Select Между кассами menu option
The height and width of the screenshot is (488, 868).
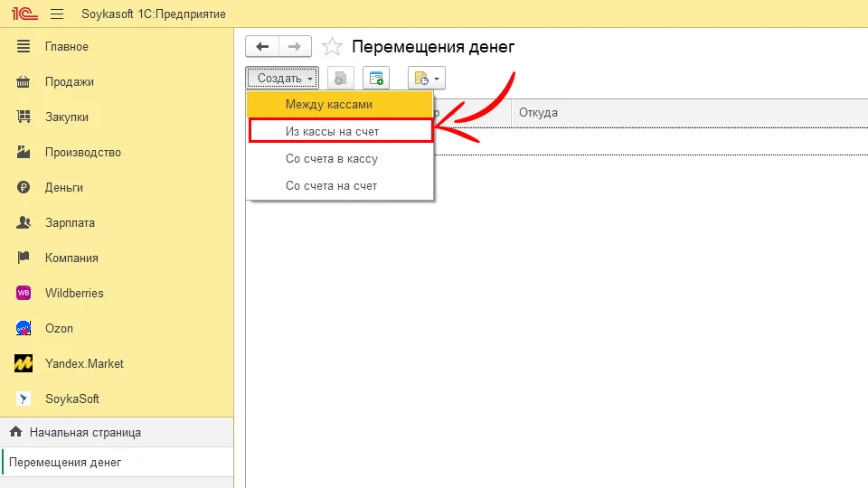tap(328, 105)
